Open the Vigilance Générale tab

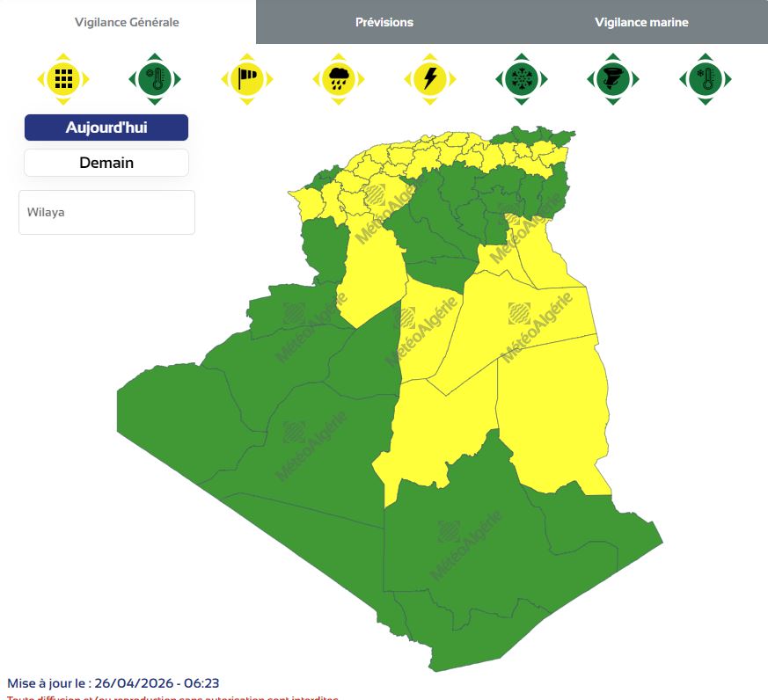point(127,22)
